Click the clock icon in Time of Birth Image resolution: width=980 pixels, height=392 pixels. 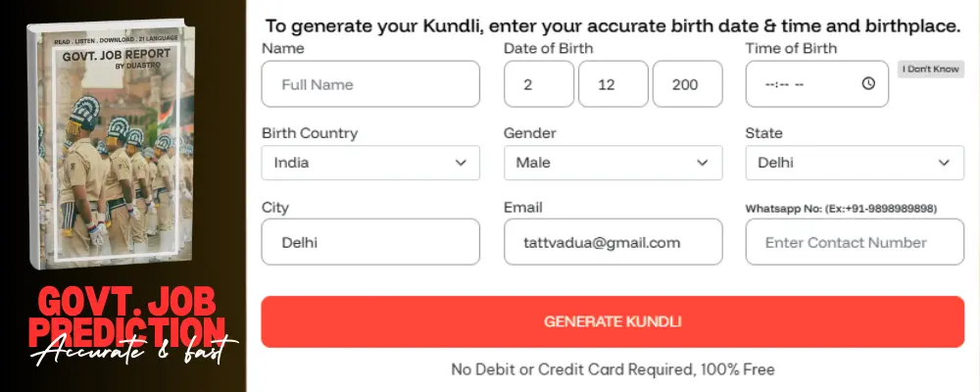[868, 84]
